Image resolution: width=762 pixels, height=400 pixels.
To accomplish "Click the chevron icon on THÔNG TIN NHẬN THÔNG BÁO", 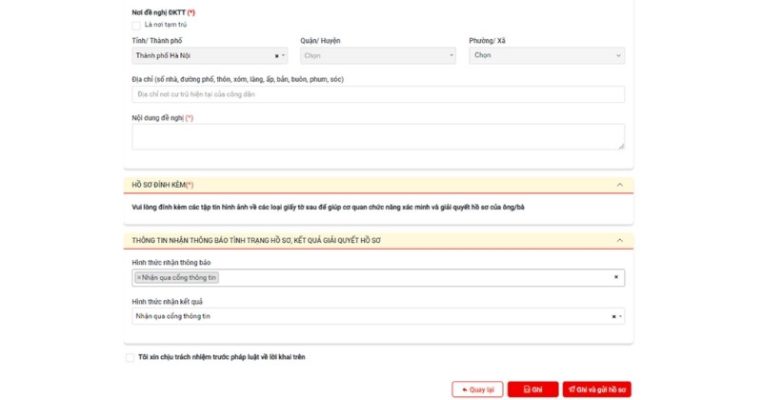I will coord(619,241).
